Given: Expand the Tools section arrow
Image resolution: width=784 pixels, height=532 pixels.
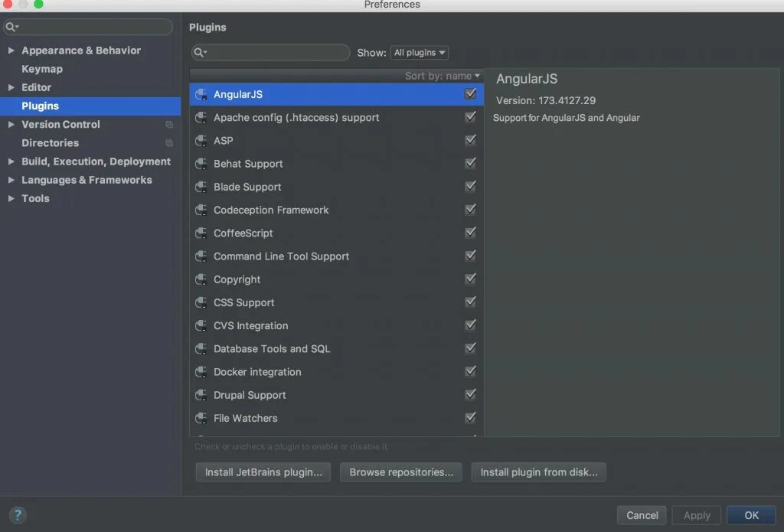Looking at the screenshot, I should (x=11, y=198).
